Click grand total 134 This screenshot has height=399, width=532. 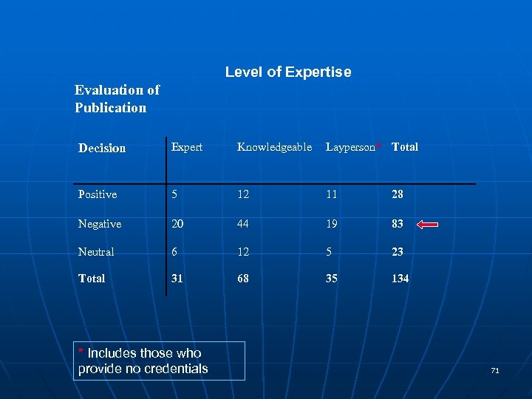400,279
